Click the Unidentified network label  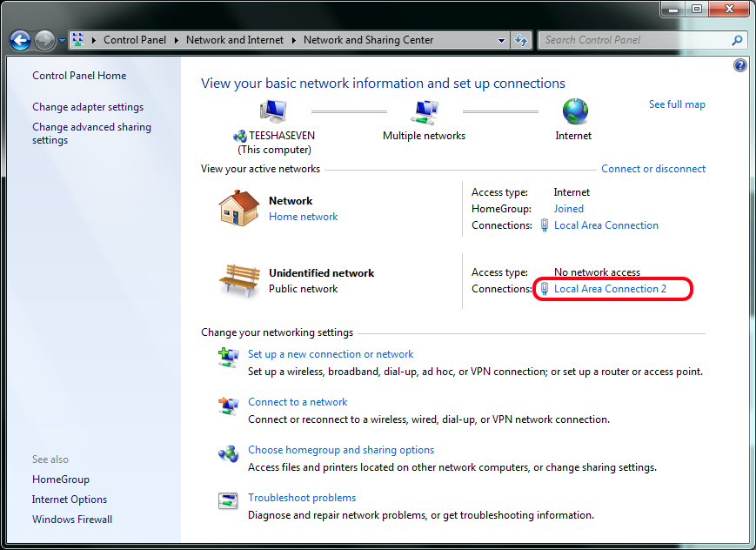[322, 273]
